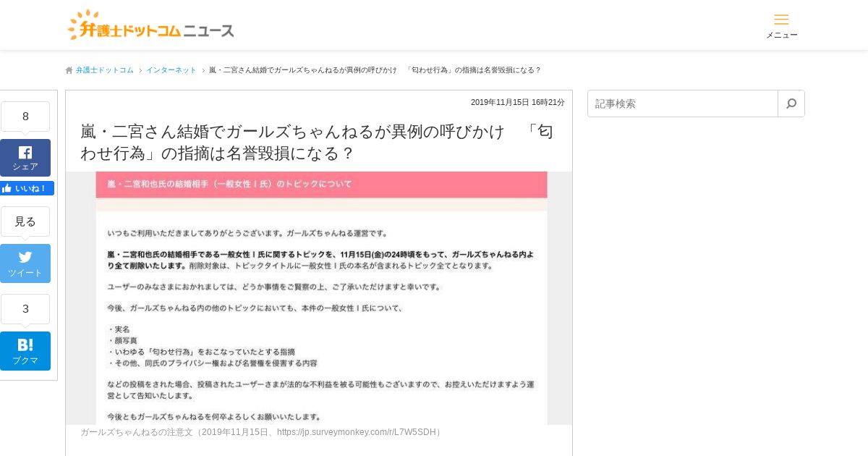Click the Hatena bookmark count 3
868x456 pixels.
(x=25, y=309)
